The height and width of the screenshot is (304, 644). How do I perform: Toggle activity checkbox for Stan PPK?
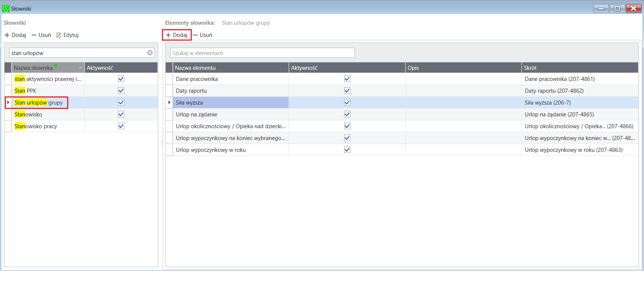coord(121,90)
